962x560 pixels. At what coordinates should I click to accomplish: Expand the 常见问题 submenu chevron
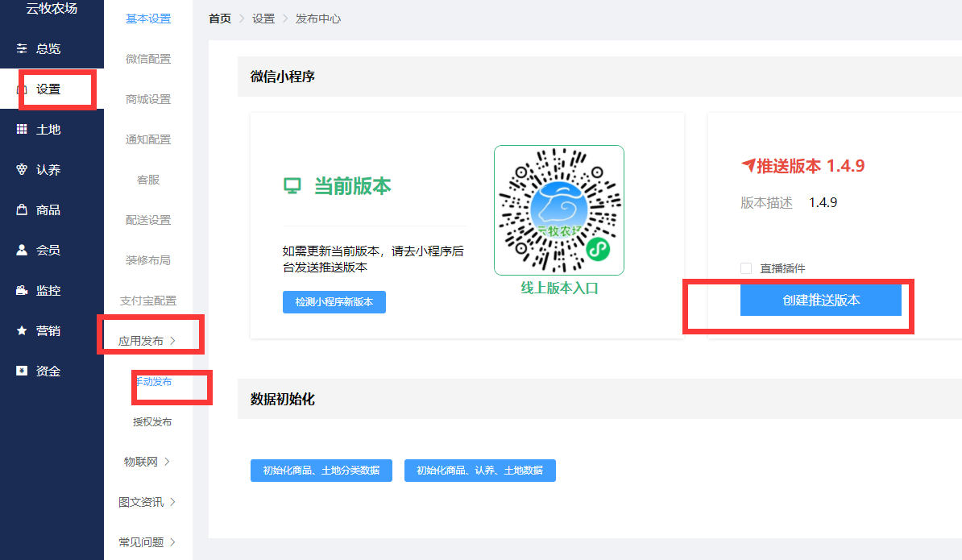[x=173, y=541]
